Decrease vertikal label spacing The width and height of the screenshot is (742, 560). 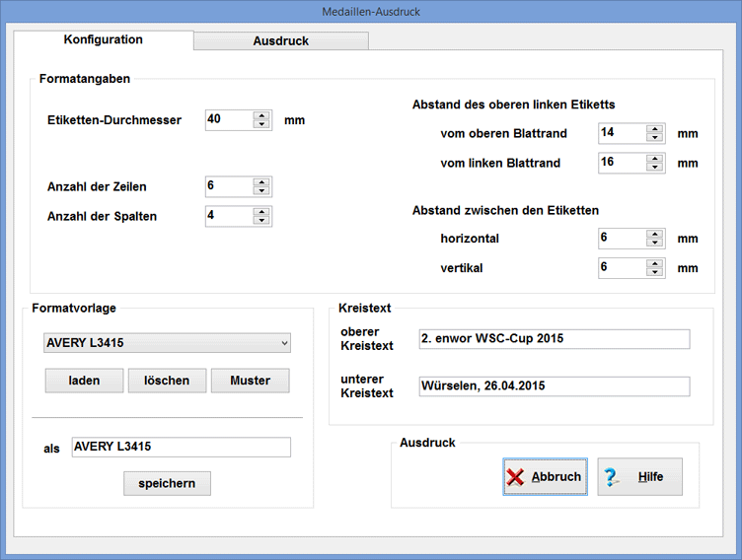654,273
